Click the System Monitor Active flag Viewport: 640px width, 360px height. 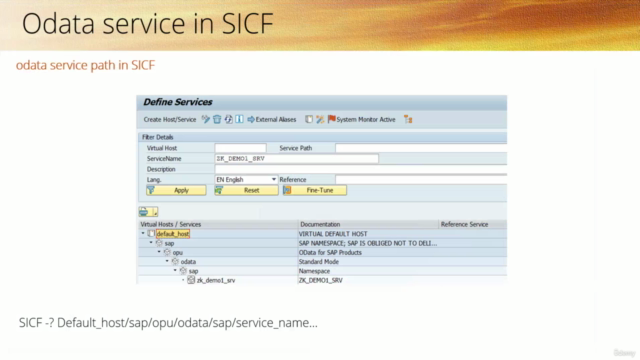(362, 120)
